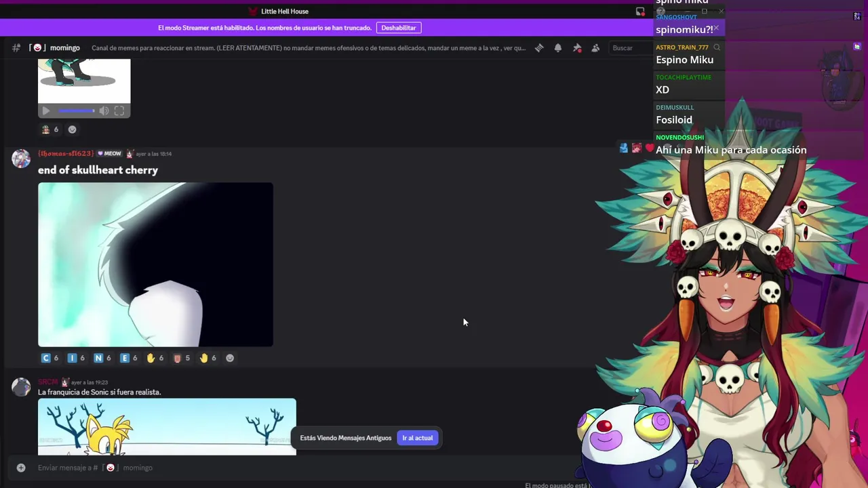
Task: Click the 'Estás Viendo Mensajes Antiguos' notice
Action: (346, 438)
